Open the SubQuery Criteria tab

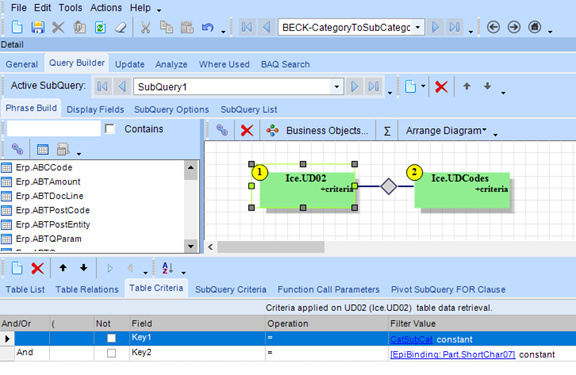[x=231, y=289]
